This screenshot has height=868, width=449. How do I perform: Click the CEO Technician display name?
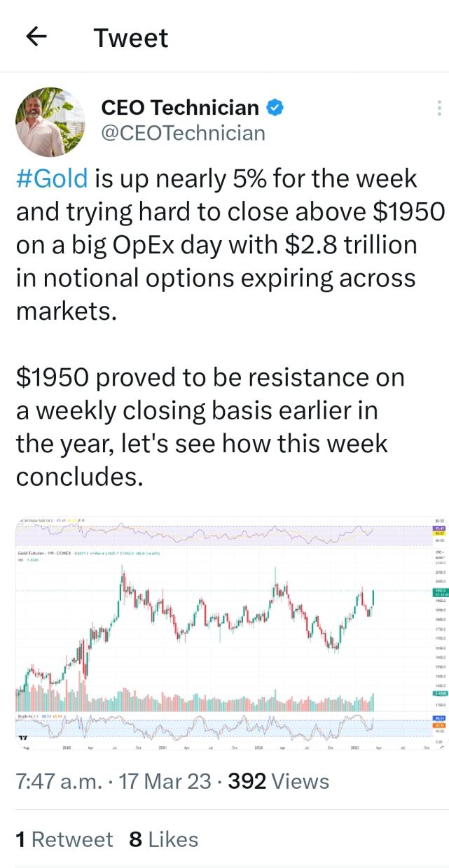pos(180,108)
